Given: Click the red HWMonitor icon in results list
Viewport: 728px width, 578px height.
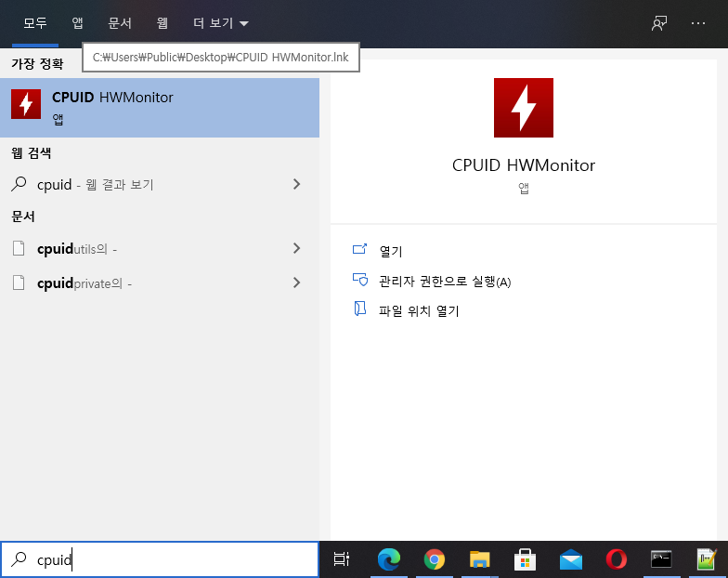Looking at the screenshot, I should (26, 104).
